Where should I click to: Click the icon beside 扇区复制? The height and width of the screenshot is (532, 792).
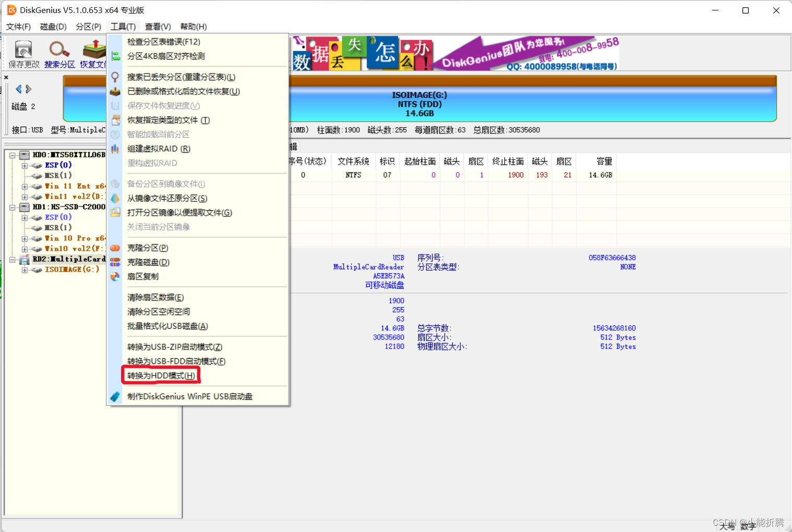click(115, 277)
